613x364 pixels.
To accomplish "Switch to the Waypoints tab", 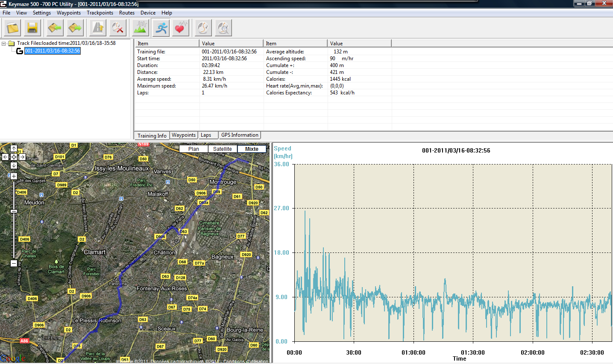I will coord(184,135).
